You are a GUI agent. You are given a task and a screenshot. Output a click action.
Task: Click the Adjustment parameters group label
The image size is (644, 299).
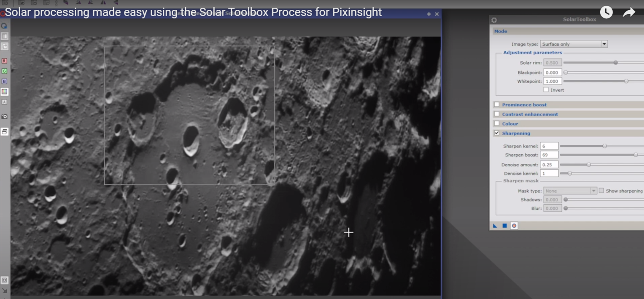tap(532, 52)
